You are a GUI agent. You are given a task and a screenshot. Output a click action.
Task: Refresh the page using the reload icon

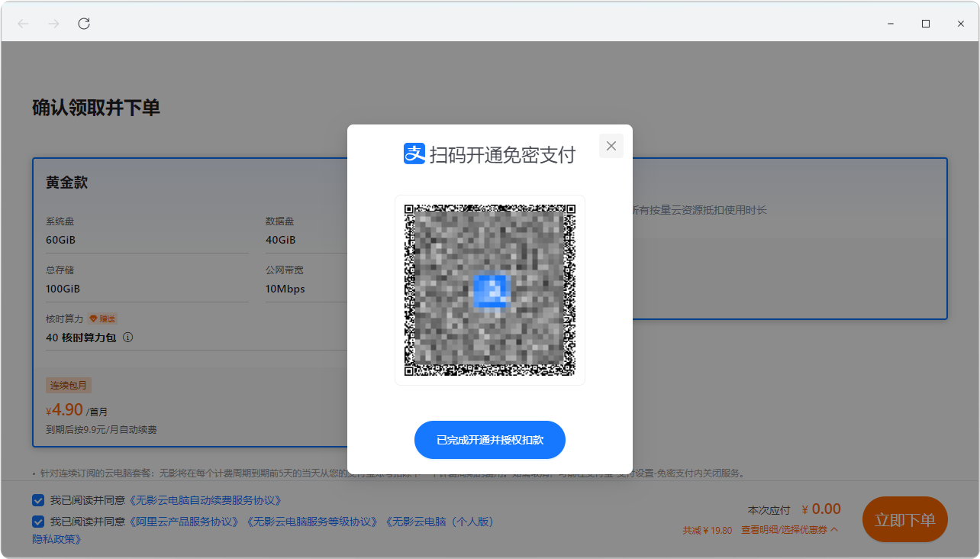coord(84,23)
